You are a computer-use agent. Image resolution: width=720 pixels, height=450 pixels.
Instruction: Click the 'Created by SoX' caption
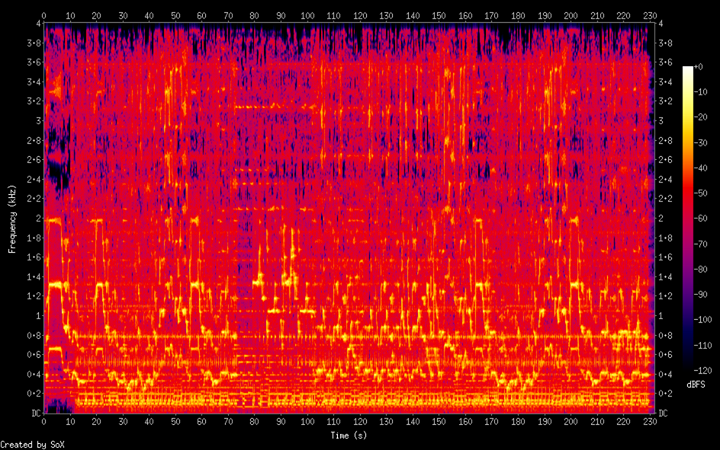32,444
